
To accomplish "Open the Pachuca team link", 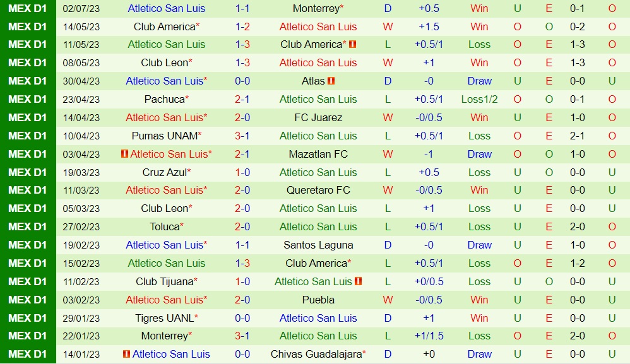I will [x=164, y=99].
